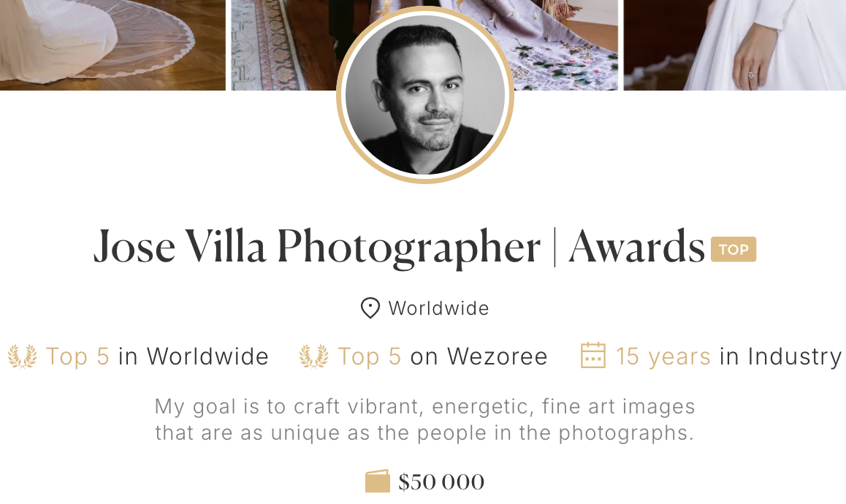This screenshot has height=504, width=846.
Task: Select the Top 5 in Worldwide ranking text
Action: (157, 356)
